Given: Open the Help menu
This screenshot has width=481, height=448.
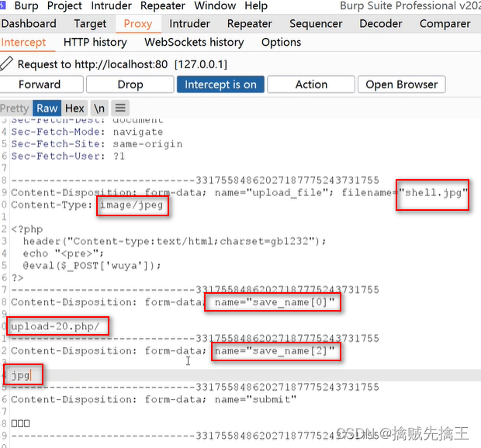Looking at the screenshot, I should pyautogui.click(x=256, y=5).
